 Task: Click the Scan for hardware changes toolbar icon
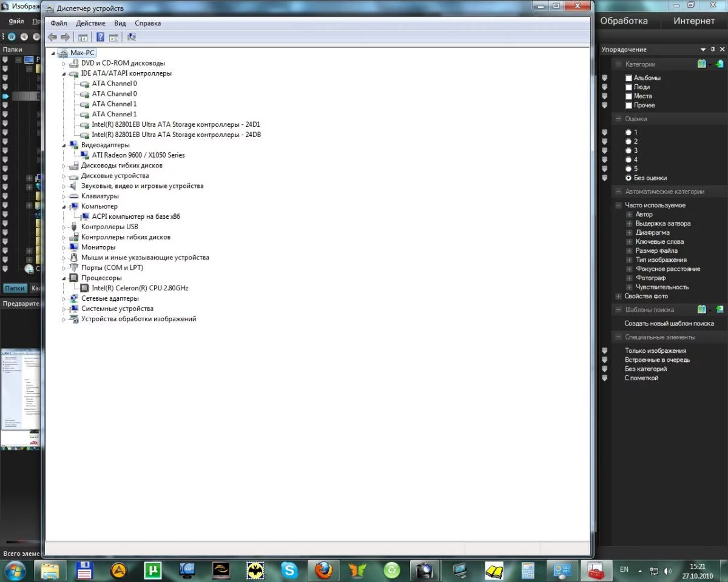pos(131,37)
